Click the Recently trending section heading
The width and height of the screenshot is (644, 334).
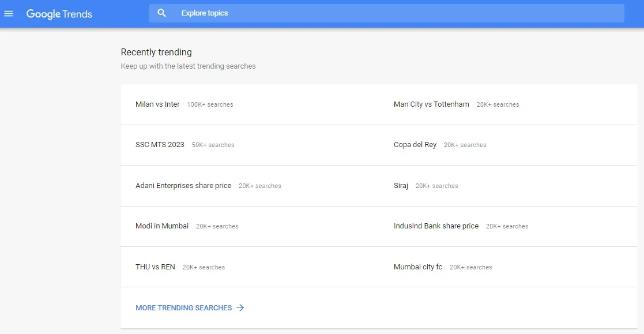tap(156, 52)
